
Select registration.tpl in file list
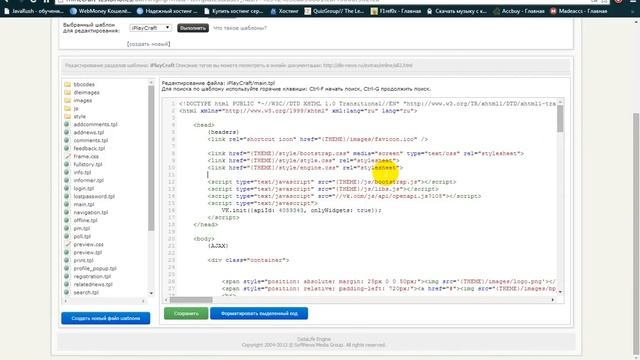tap(92, 276)
